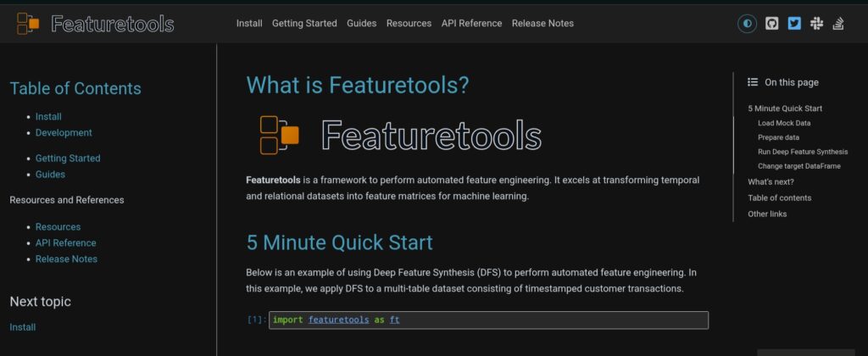Viewport: 868px width, 356px height.
Task: Toggle the dark/light theme switcher icon
Action: [x=747, y=23]
